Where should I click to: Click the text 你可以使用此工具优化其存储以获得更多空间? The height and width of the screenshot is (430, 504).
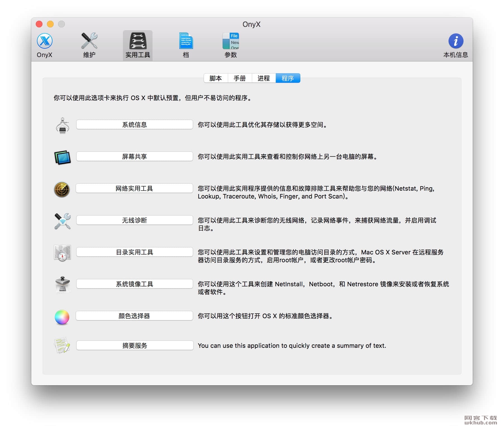263,125
